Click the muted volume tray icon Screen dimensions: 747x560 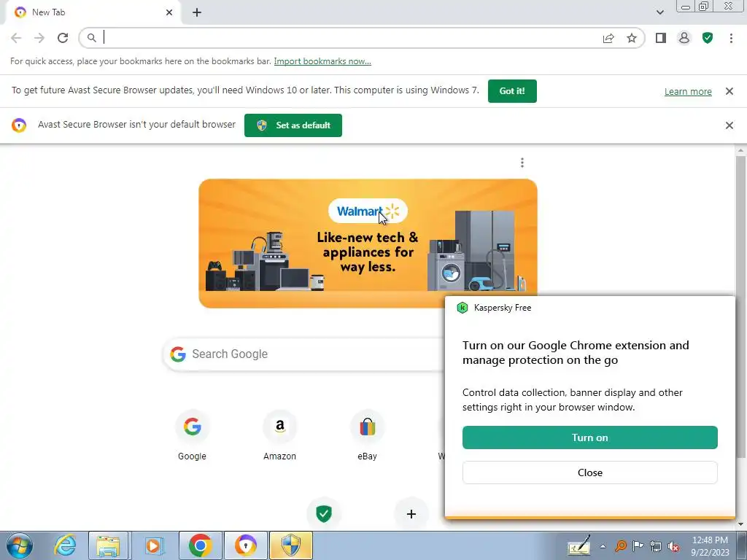click(673, 546)
